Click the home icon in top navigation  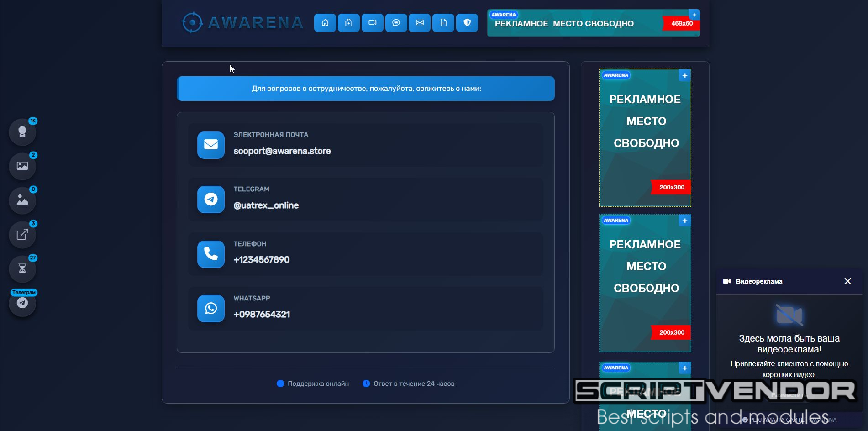(x=325, y=23)
